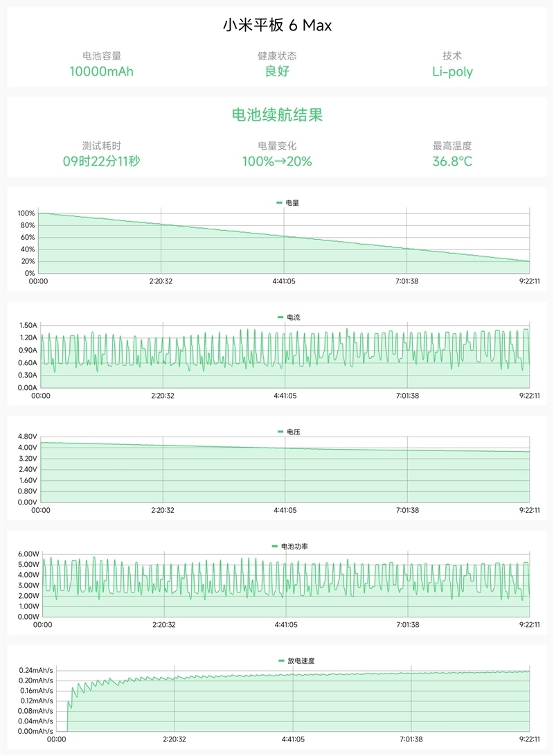The image size is (554, 756).
Task: Click the 20% axis label in 电量 chart
Action: tap(28, 261)
